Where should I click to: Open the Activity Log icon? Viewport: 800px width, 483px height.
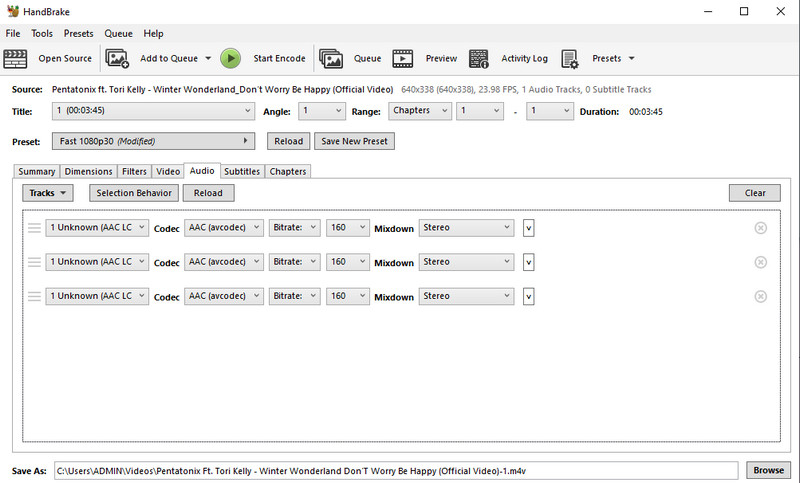click(x=479, y=58)
